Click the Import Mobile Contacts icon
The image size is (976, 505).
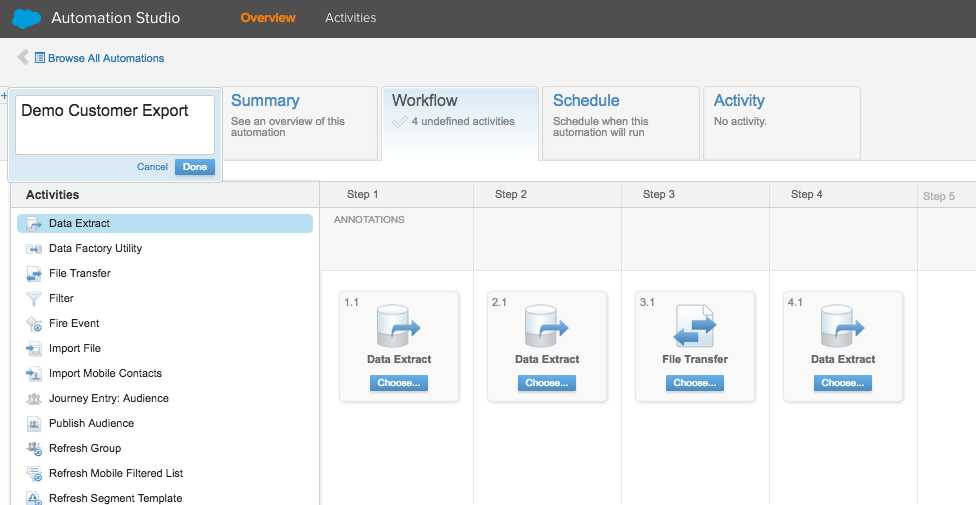point(34,373)
